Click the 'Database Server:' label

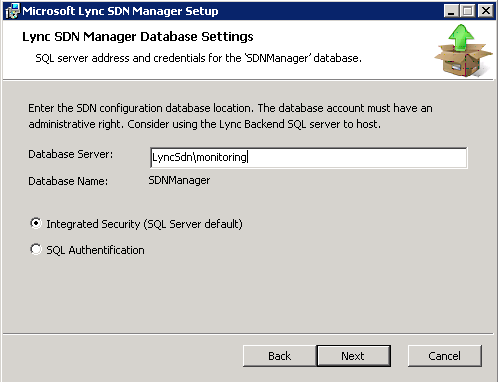click(71, 154)
